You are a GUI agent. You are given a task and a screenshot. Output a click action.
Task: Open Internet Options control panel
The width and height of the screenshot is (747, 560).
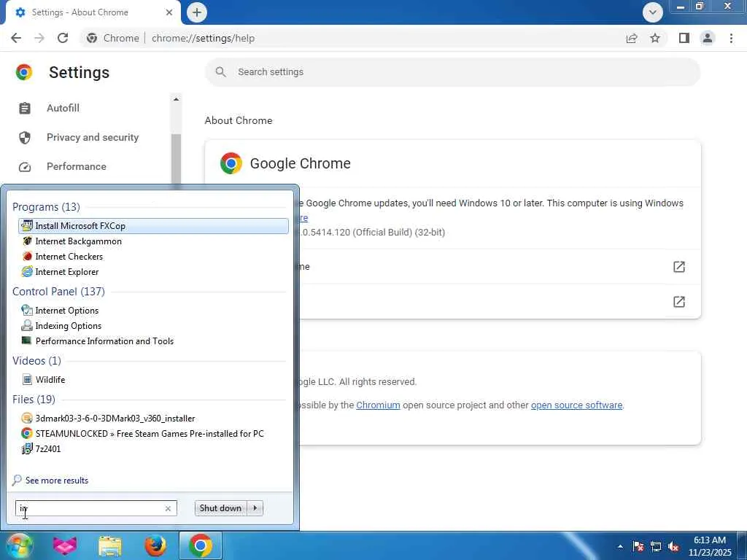click(x=153, y=311)
